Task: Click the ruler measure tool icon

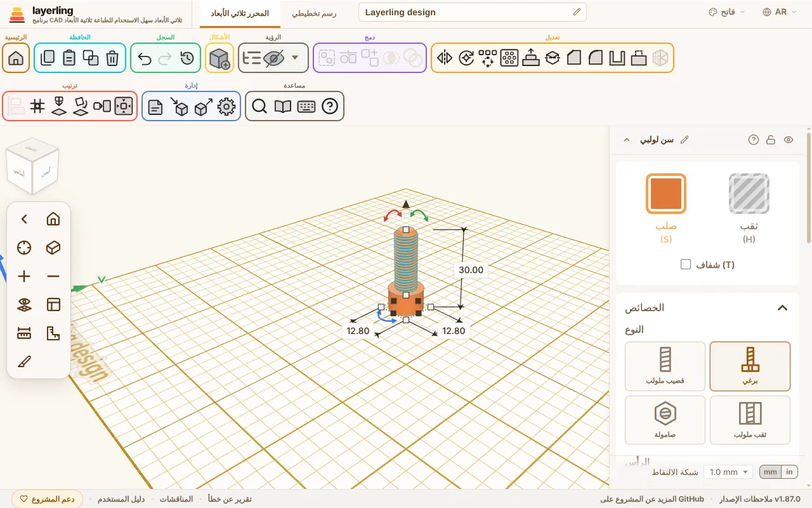Action: pyautogui.click(x=24, y=333)
